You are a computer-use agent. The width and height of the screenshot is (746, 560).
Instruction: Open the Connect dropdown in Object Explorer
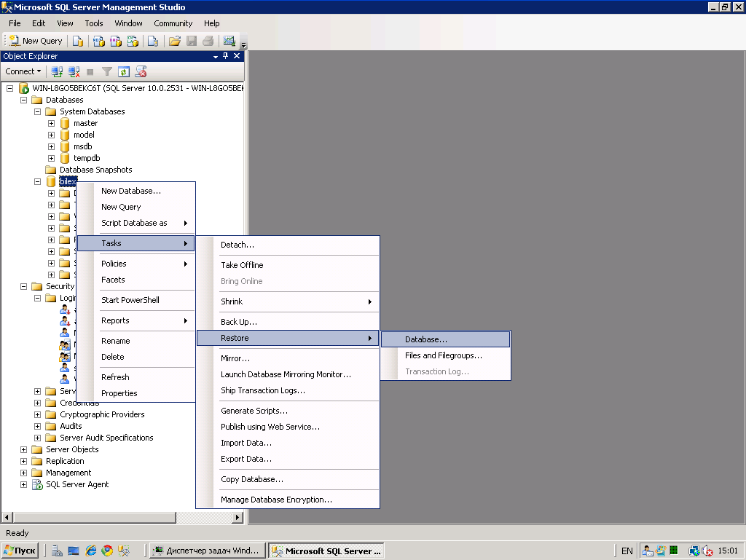(x=23, y=71)
